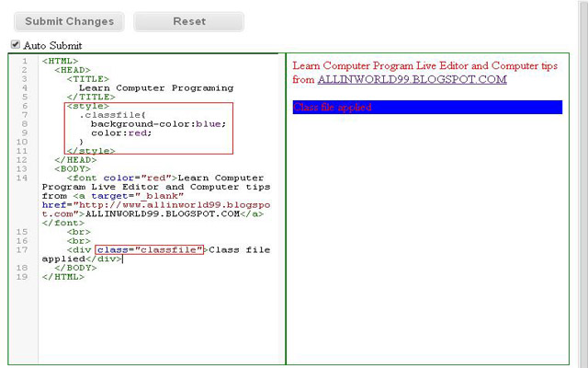This screenshot has width=588, height=368.
Task: Click the '</style>' closing tag
Action: coord(91,151)
